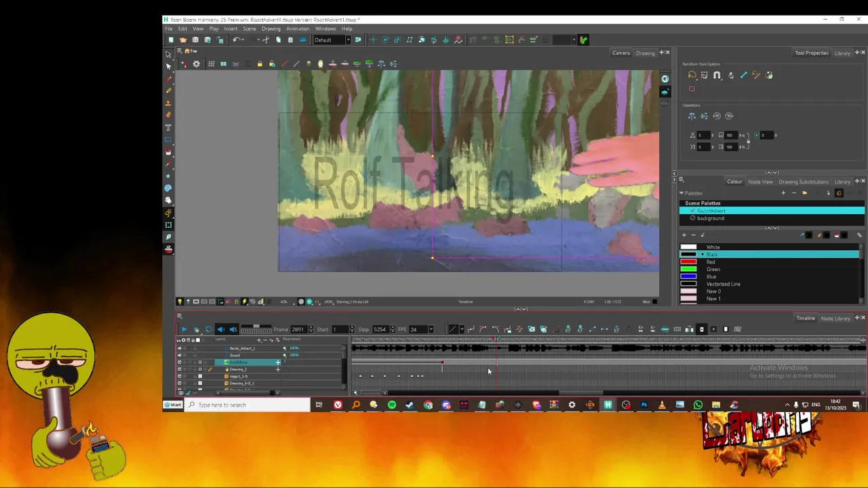Open the line style dropdown in the timeline toolbar
Viewport: 868px width, 488px height.
(462, 329)
